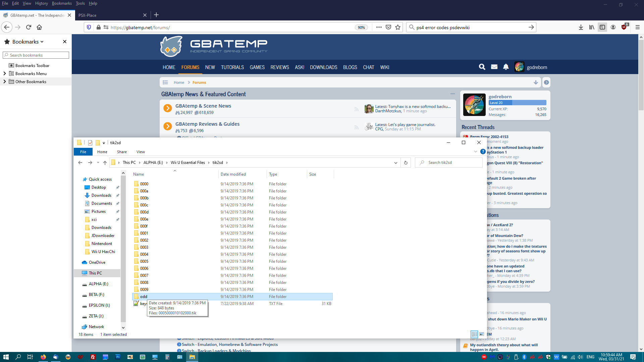Open GBAtemp TUTORIALS navigation link

point(232,67)
